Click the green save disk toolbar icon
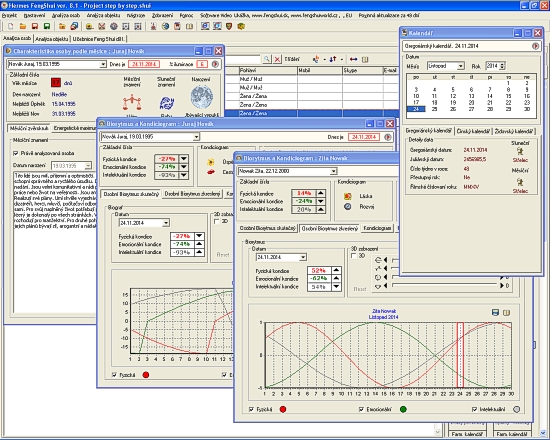 tap(47, 26)
